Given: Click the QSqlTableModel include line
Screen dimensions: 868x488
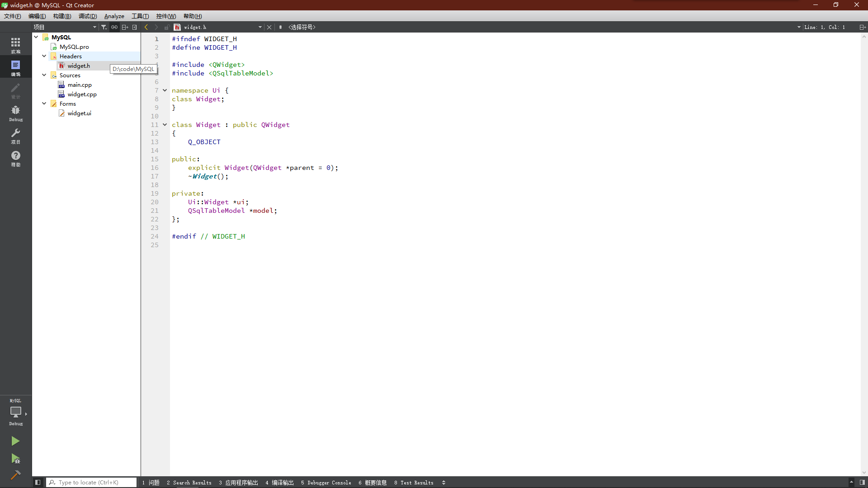Looking at the screenshot, I should point(222,73).
